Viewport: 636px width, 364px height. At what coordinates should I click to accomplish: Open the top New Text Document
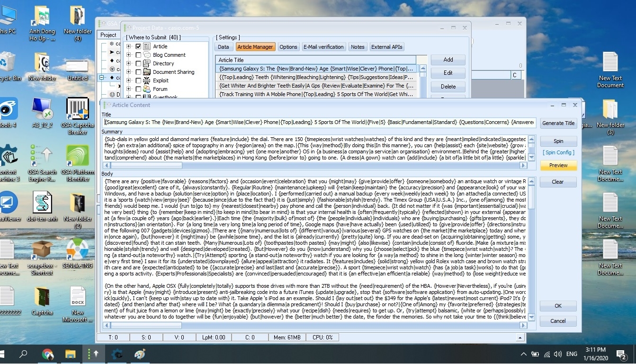click(610, 70)
